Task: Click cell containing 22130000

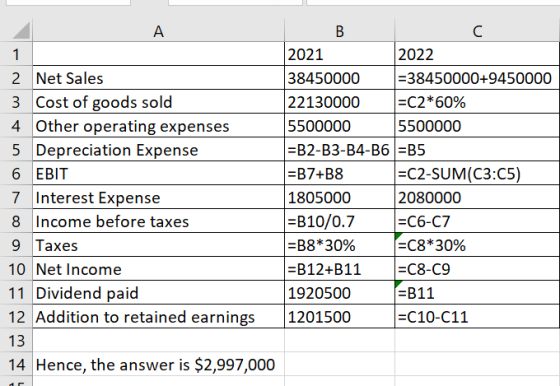Action: 340,102
